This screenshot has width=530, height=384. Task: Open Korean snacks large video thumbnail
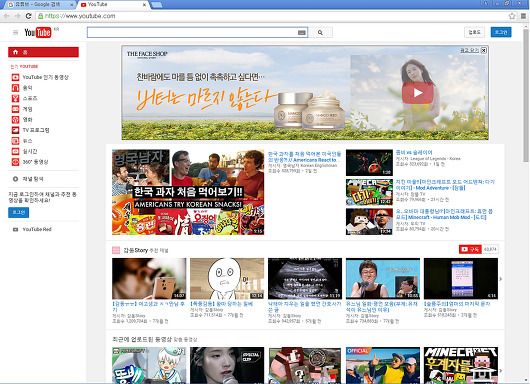pyautogui.click(x=188, y=192)
